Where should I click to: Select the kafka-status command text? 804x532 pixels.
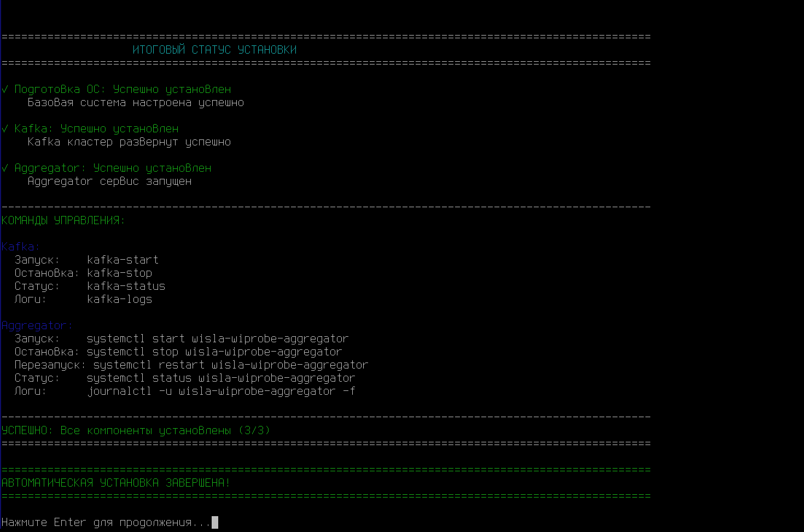[126, 286]
